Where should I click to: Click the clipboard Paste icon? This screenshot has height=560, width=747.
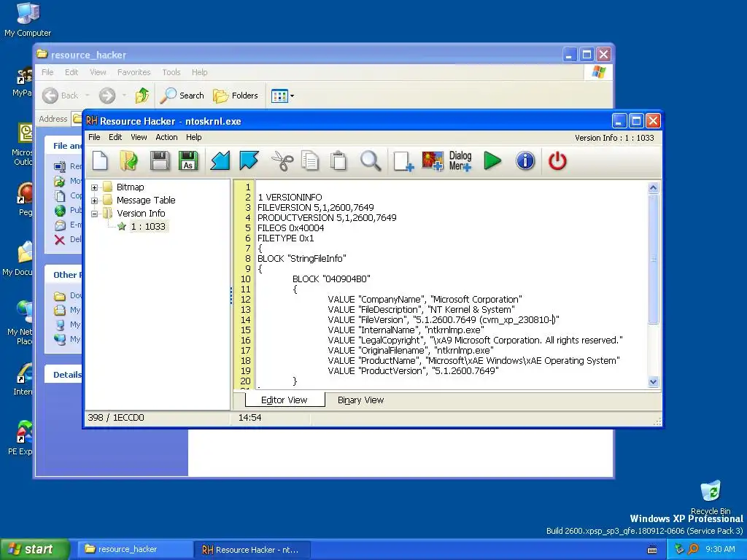tap(338, 161)
